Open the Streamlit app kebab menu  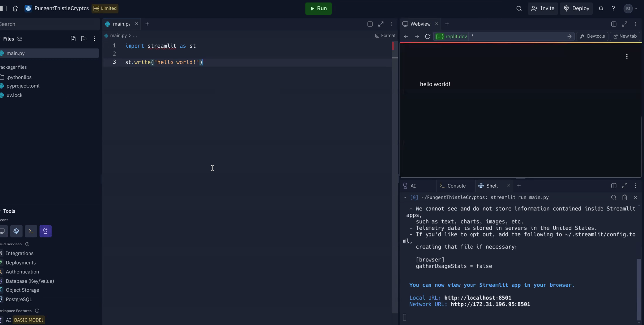[x=627, y=56]
